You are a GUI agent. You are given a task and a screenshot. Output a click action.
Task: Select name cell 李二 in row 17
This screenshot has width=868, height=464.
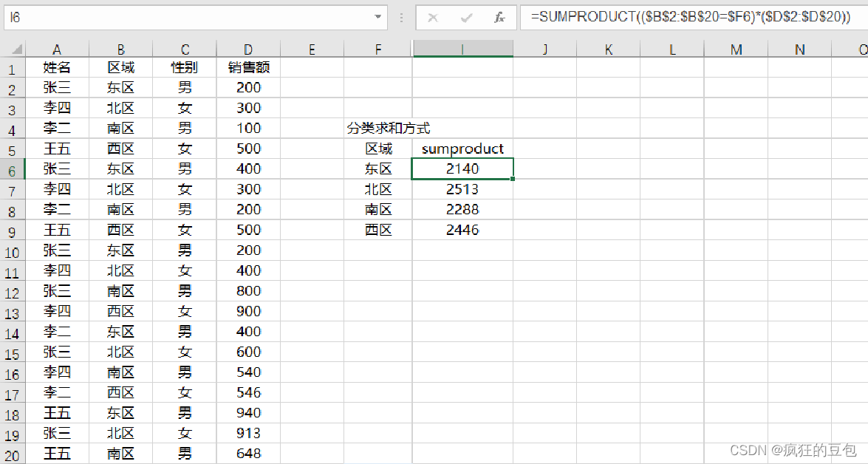(x=57, y=392)
